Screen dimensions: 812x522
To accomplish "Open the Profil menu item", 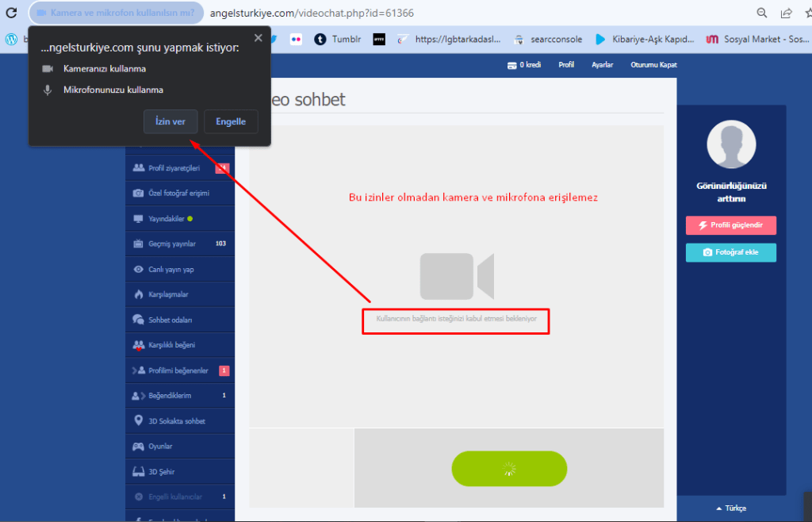I will 566,65.
